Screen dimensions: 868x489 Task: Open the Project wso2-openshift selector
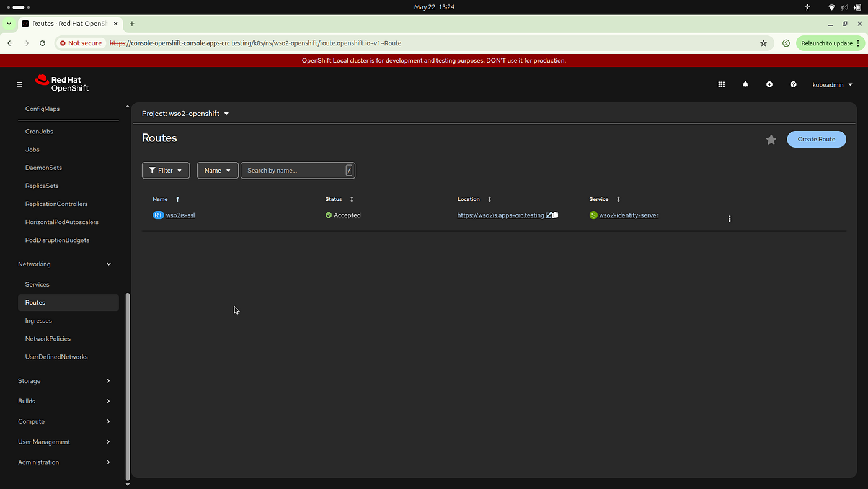coord(185,114)
